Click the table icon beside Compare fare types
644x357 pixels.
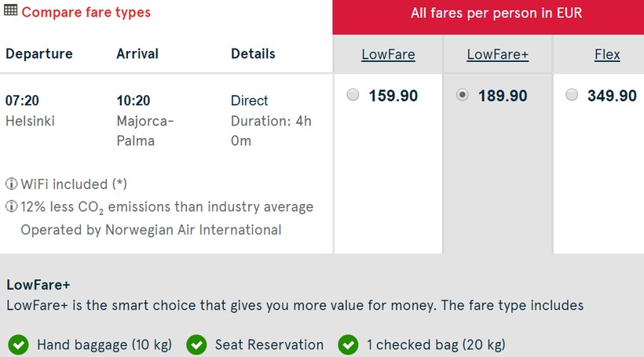pos(11,12)
